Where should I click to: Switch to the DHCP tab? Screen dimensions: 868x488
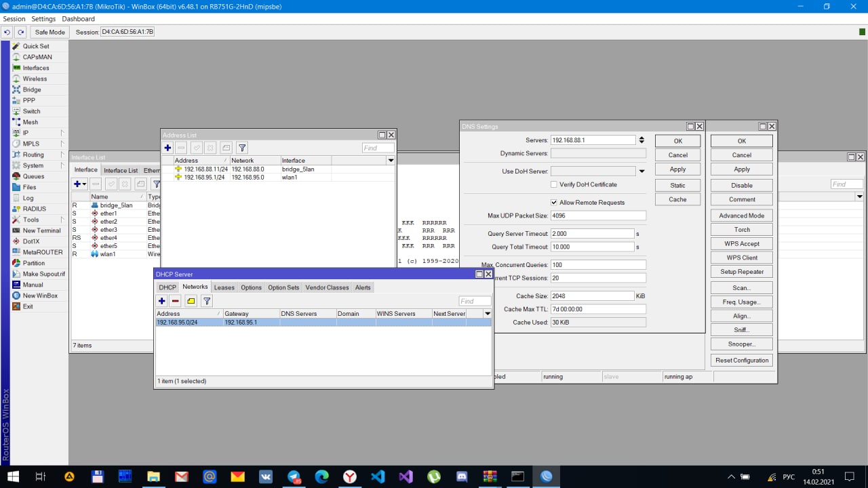(167, 287)
